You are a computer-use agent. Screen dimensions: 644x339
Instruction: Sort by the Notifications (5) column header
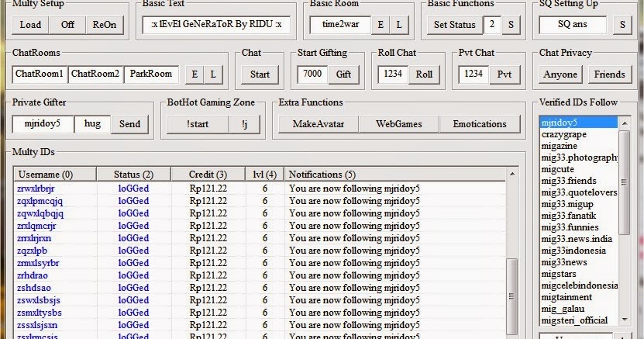point(394,175)
